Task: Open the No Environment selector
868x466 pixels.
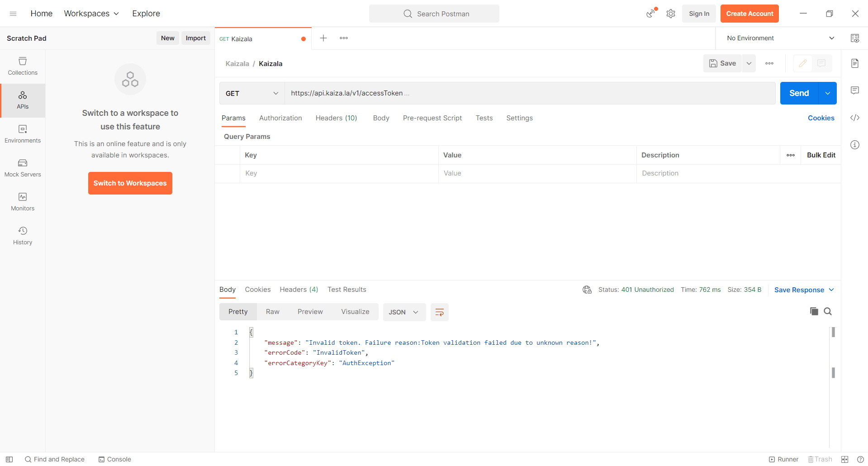Action: tap(780, 38)
